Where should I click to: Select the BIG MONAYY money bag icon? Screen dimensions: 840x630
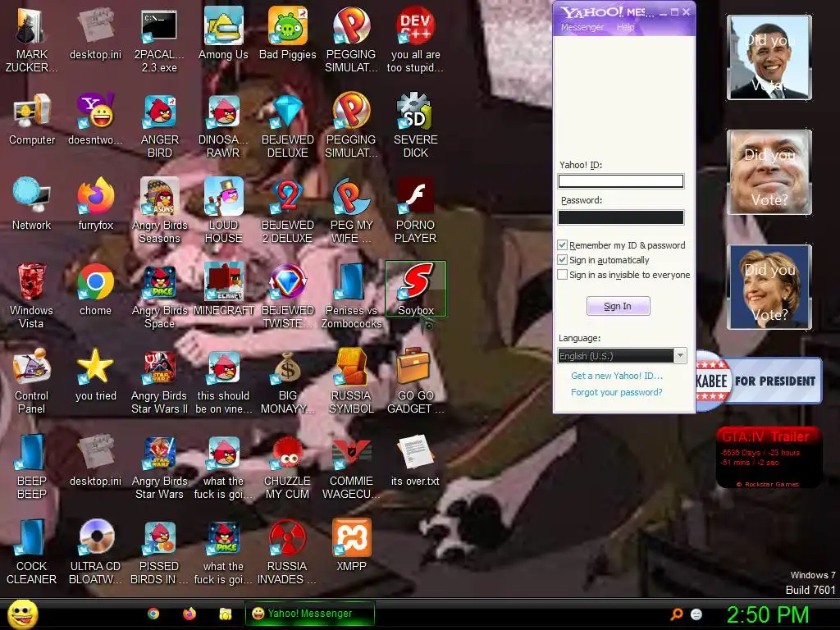click(x=288, y=381)
